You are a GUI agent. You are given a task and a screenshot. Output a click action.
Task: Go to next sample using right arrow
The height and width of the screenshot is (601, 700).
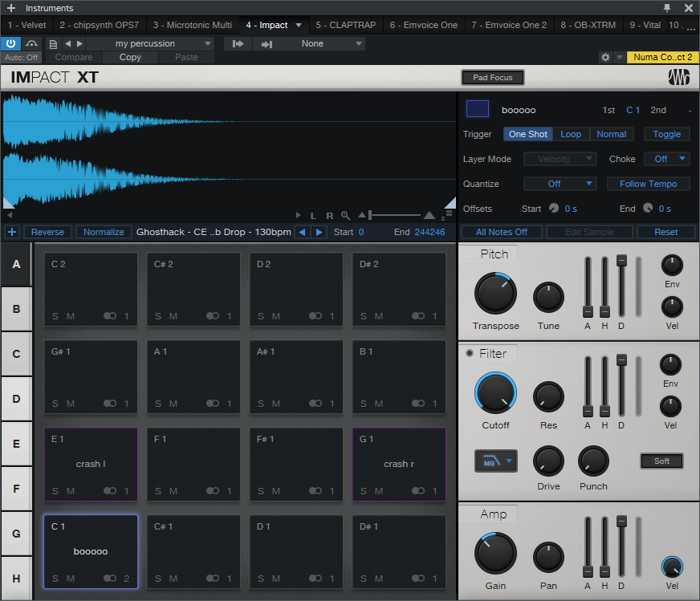point(319,232)
